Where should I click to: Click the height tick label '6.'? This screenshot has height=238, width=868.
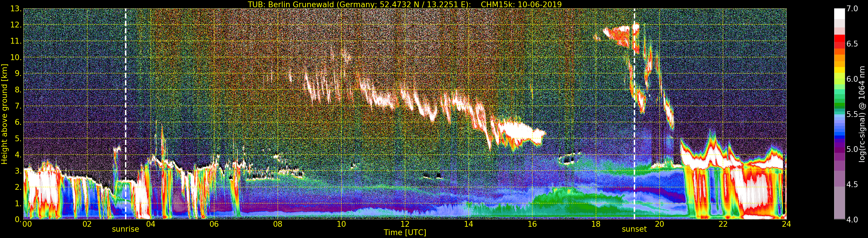tap(18, 122)
